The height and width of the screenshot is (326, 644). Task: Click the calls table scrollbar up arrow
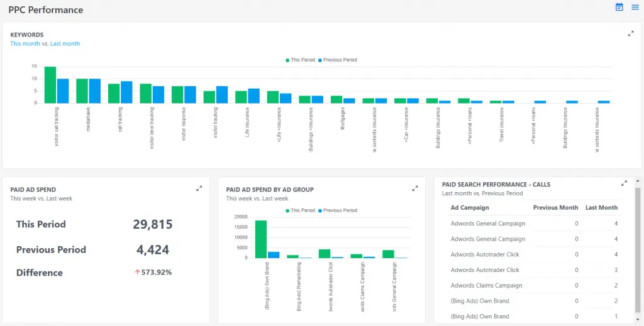(x=637, y=181)
